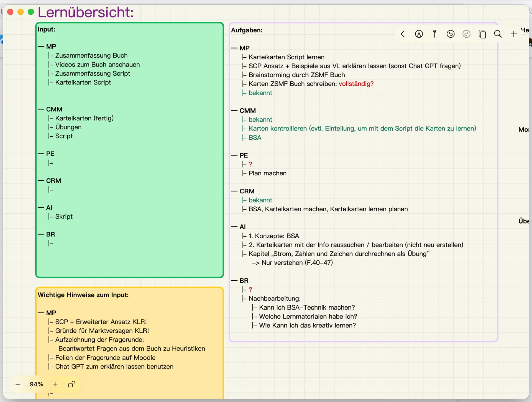The height and width of the screenshot is (402, 532).
Task: Open the 94% zoom level menu
Action: [x=36, y=384]
